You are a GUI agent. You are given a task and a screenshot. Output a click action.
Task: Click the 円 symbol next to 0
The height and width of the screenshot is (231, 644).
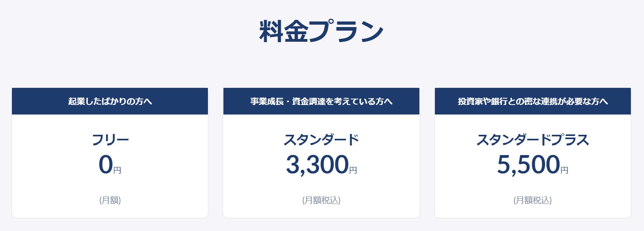coord(117,171)
